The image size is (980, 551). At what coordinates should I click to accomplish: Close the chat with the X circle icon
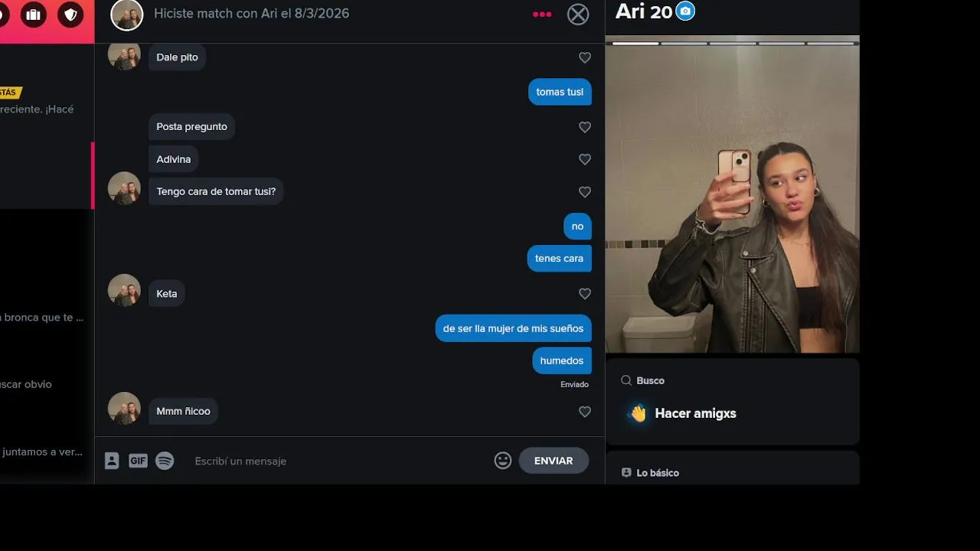click(x=578, y=15)
